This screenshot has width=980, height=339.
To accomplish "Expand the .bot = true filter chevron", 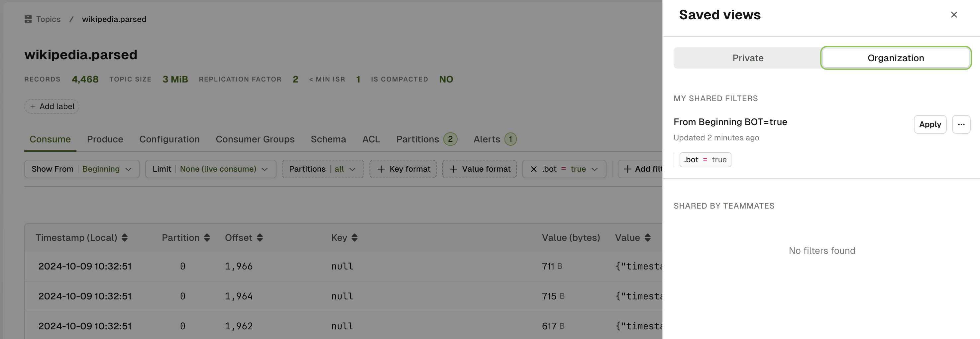I will pos(594,169).
